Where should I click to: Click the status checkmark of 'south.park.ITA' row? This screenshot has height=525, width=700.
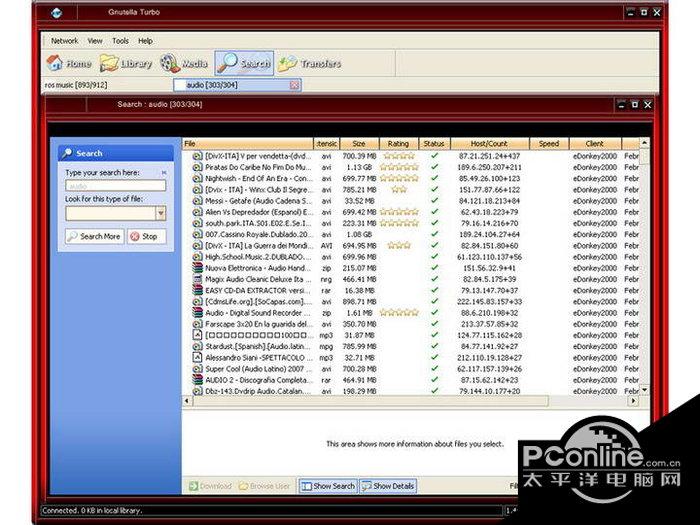click(434, 223)
